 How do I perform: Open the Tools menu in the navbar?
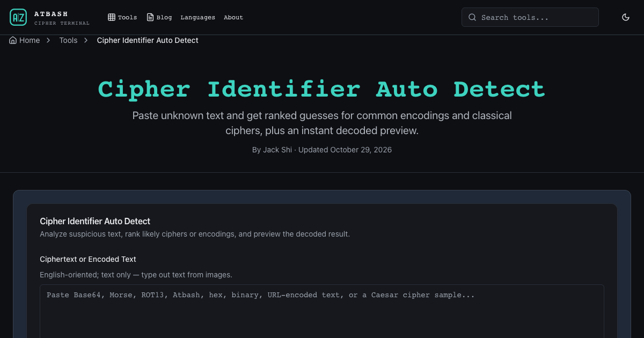tap(122, 17)
